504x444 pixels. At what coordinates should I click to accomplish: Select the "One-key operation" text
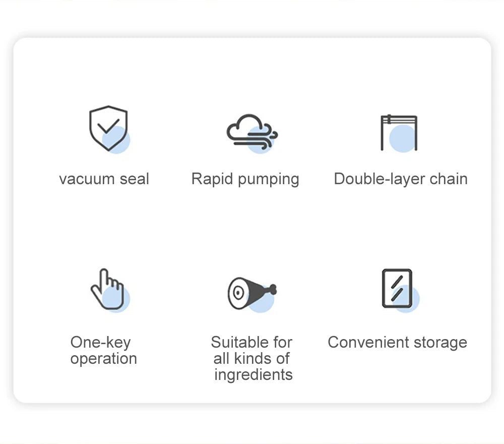pyautogui.click(x=103, y=350)
